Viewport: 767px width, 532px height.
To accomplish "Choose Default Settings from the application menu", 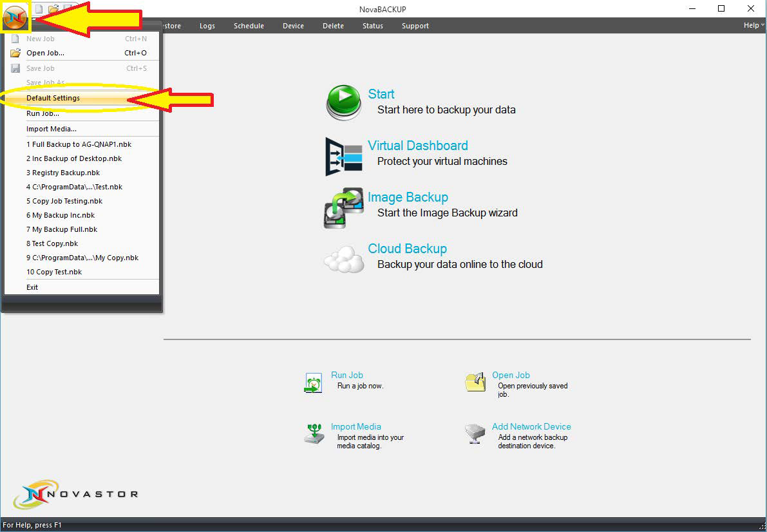I will click(82, 98).
